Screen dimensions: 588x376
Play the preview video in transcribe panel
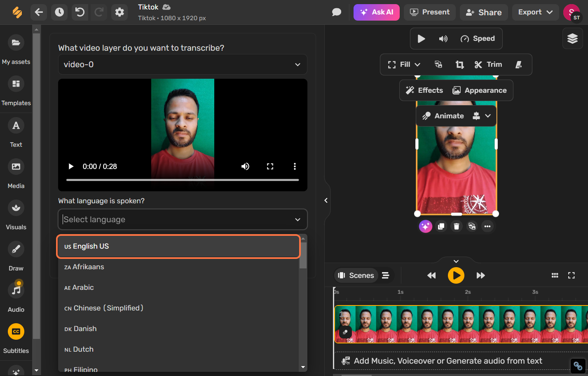71,167
